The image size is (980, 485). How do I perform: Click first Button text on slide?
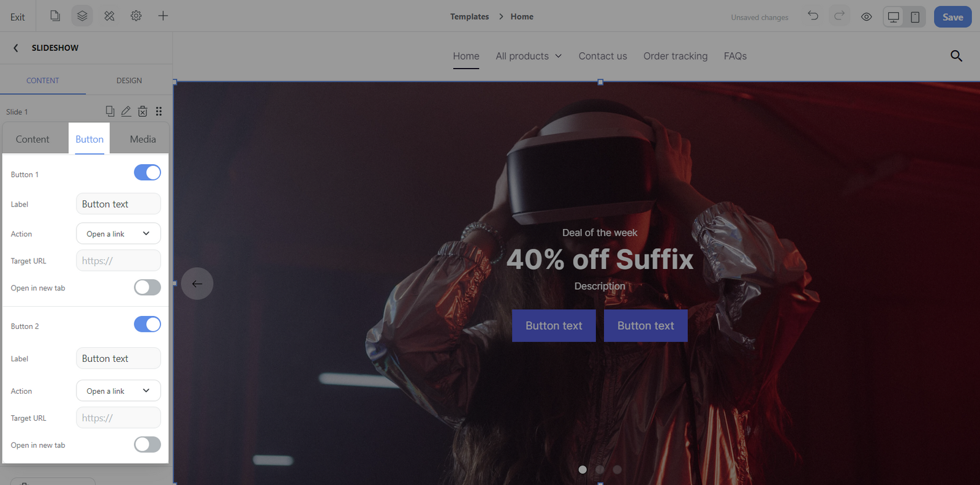click(554, 326)
